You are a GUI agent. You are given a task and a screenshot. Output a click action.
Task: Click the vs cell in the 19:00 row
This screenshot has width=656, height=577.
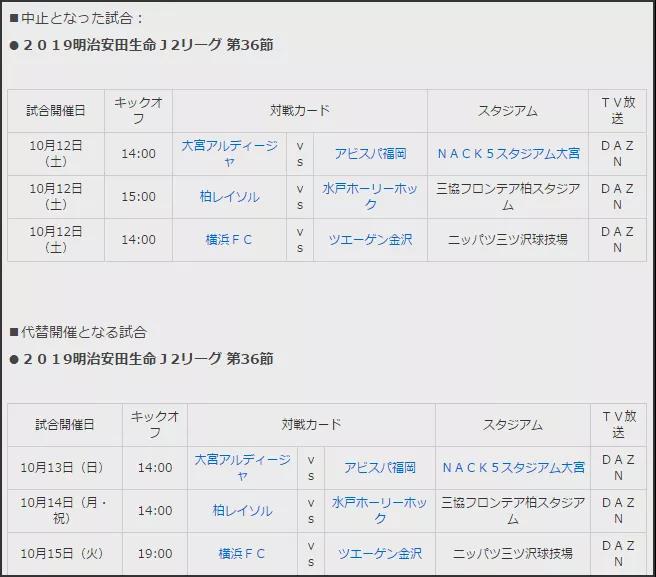click(311, 554)
